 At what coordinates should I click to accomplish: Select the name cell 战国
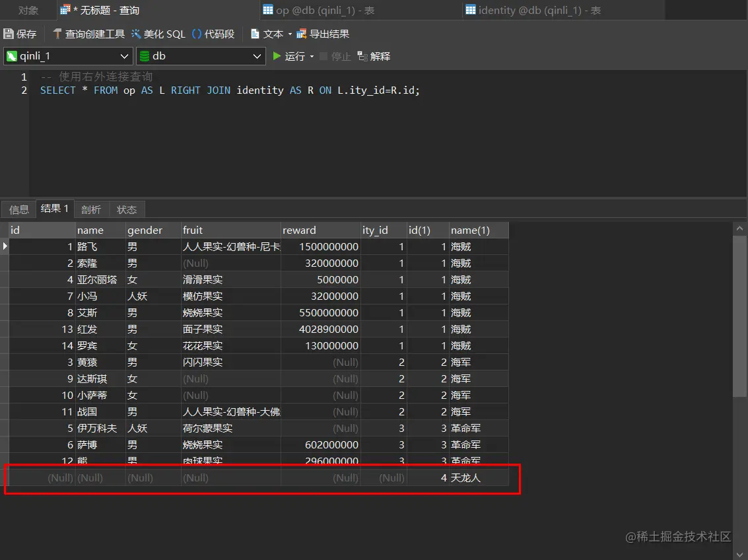point(100,411)
